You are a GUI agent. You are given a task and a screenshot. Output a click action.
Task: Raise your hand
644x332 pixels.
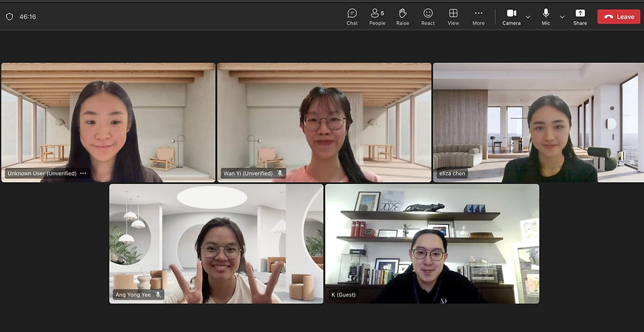click(402, 17)
